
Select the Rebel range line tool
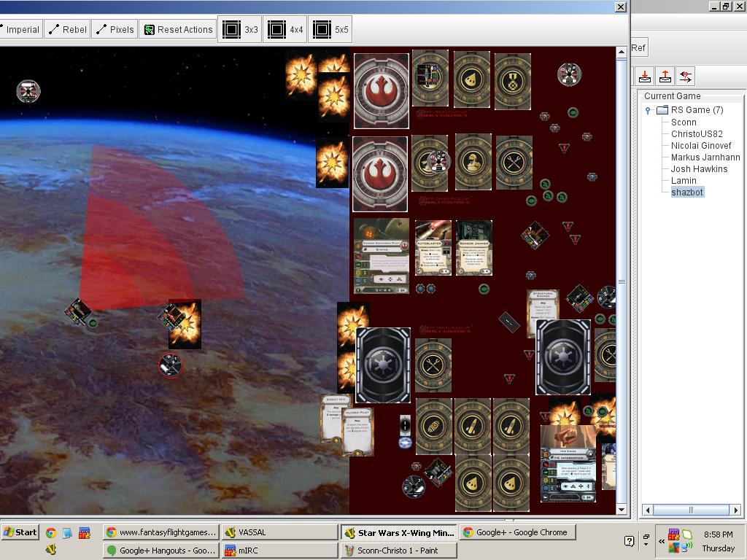click(x=67, y=30)
